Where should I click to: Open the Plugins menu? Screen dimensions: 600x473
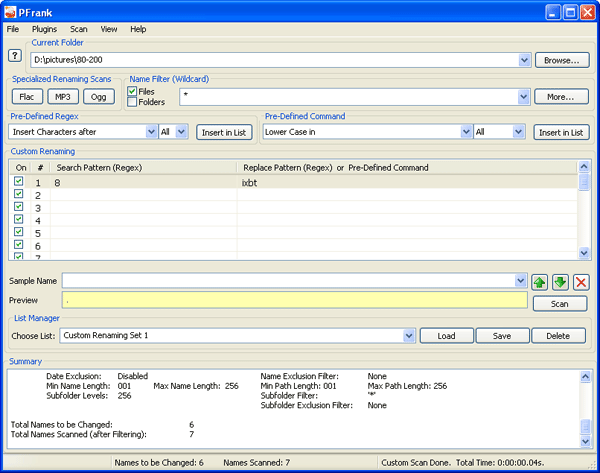44,30
